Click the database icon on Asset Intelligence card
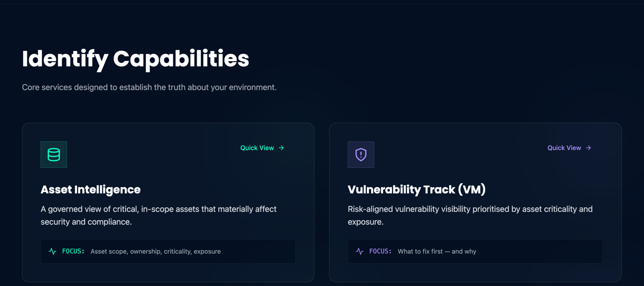This screenshot has width=644, height=286. click(54, 154)
